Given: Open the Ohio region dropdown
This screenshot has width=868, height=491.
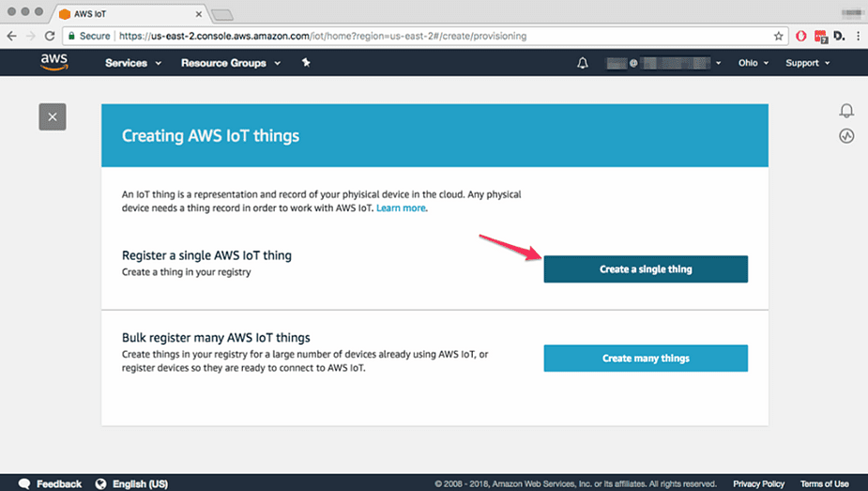Looking at the screenshot, I should [x=754, y=63].
